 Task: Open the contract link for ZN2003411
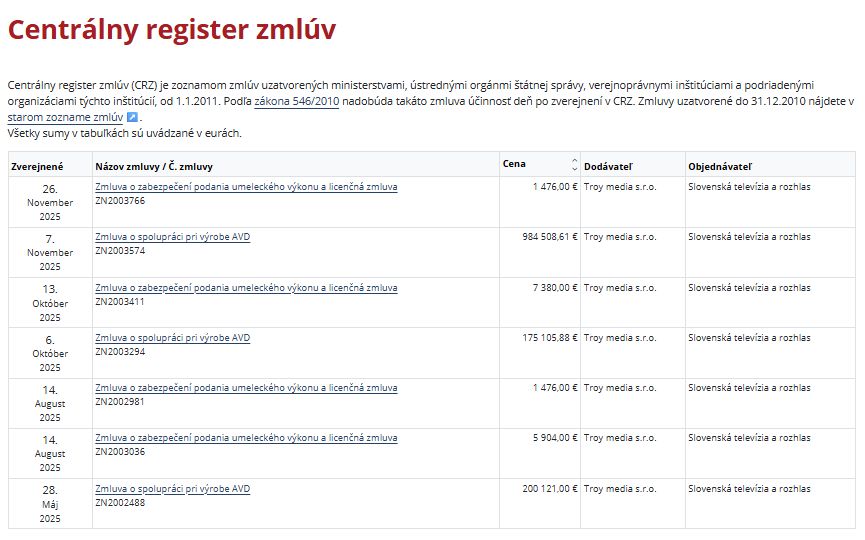pyautogui.click(x=246, y=288)
